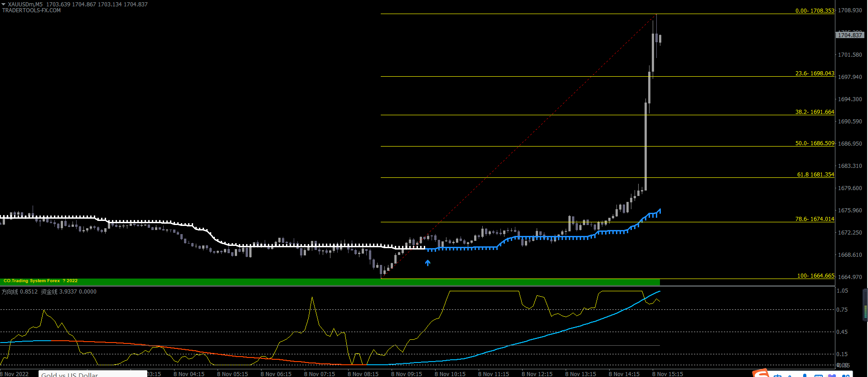Click the 8 Nov 15:15 time label
The image size is (868, 377).
(x=668, y=374)
